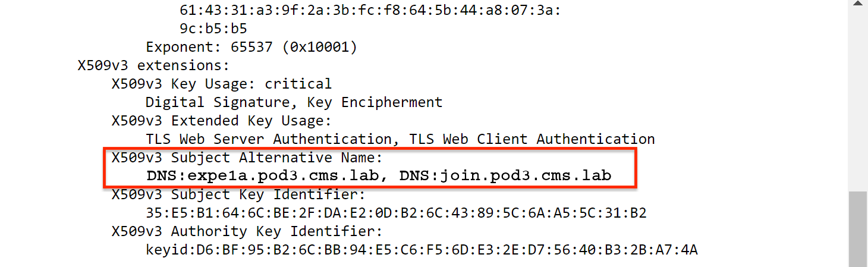Click the vertical scrollbar thumb
Image resolution: width=868 pixels, height=267 pixels.
[x=858, y=230]
